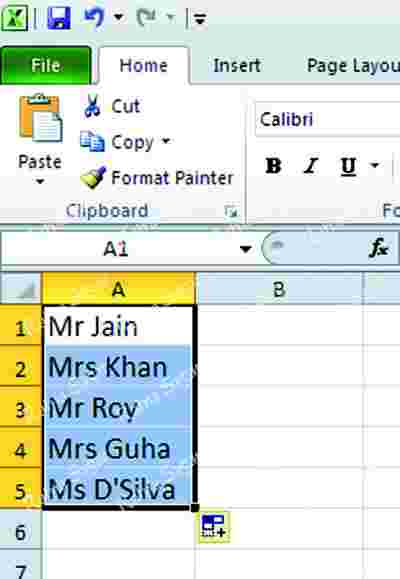The image size is (400, 579).
Task: Toggle Underline formatting
Action: (348, 166)
